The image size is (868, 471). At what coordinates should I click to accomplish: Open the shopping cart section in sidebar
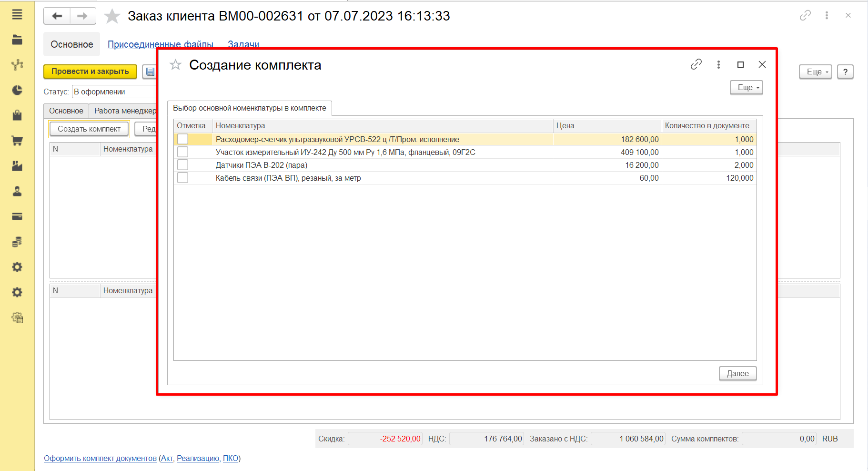(17, 141)
